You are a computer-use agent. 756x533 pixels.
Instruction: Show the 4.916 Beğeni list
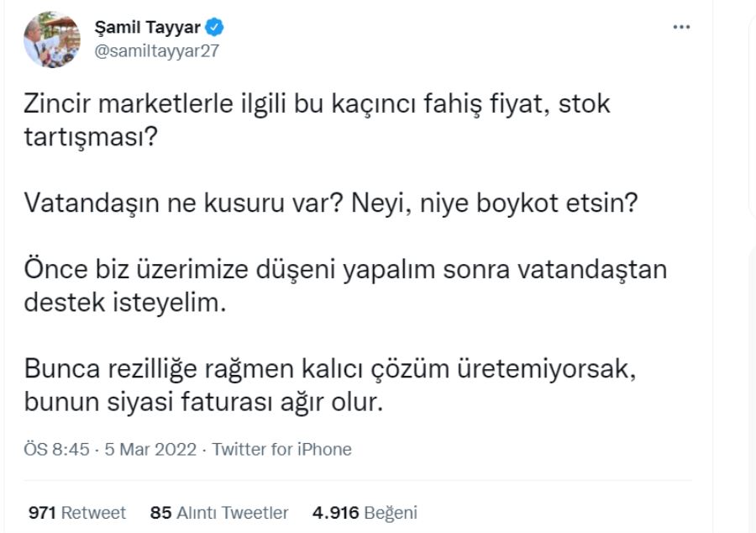tap(365, 512)
